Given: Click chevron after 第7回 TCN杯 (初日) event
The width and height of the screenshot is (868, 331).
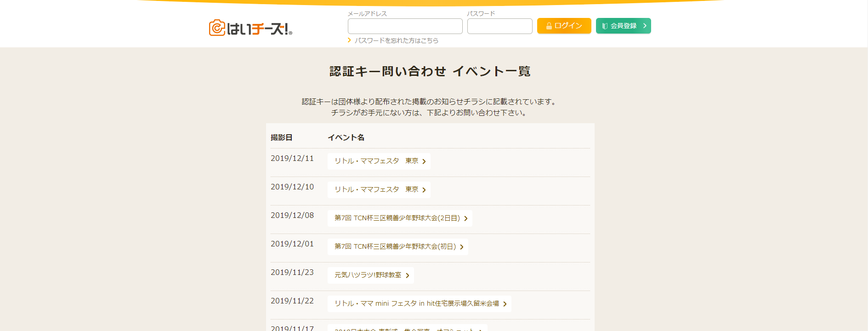Looking at the screenshot, I should (462, 247).
